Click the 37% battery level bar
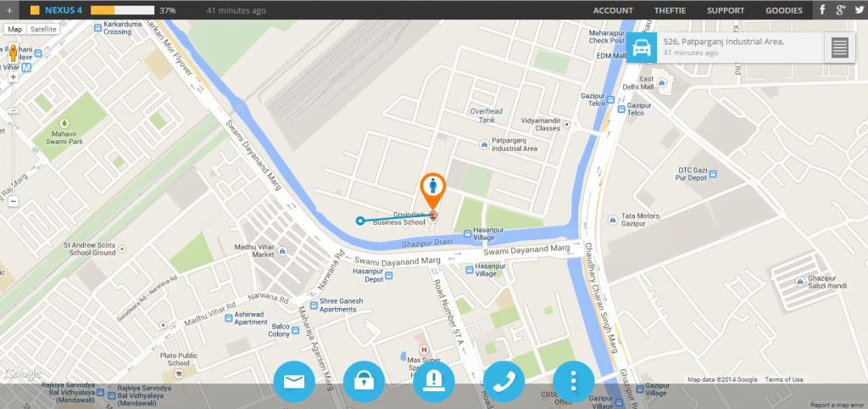 click(122, 10)
